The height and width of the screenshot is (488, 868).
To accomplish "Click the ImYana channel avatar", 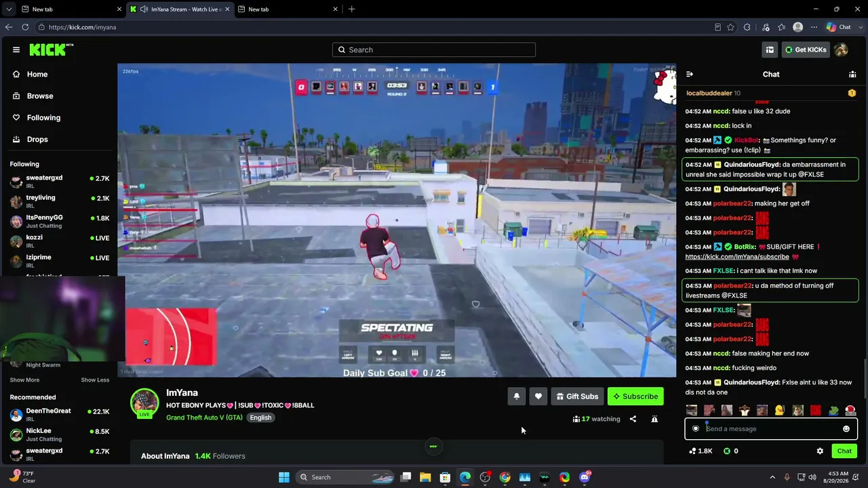I will pos(144,403).
